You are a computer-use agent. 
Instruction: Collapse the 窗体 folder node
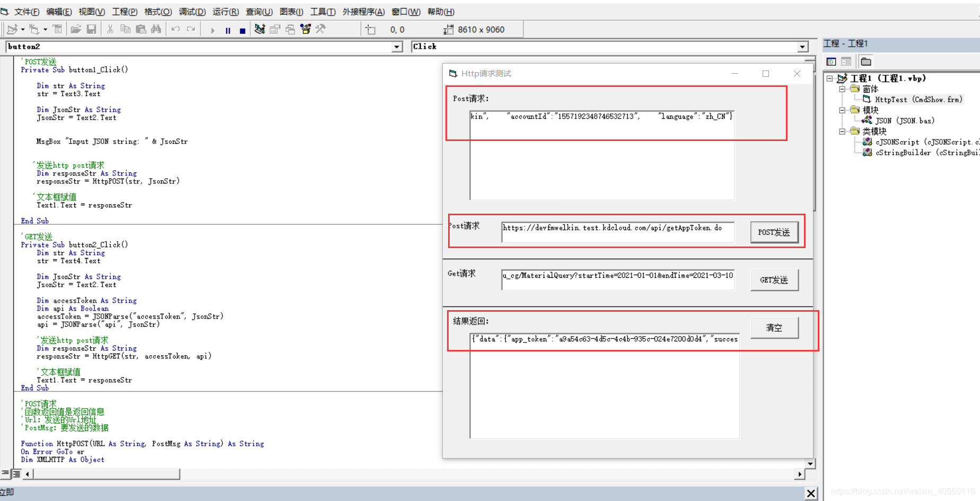[842, 89]
